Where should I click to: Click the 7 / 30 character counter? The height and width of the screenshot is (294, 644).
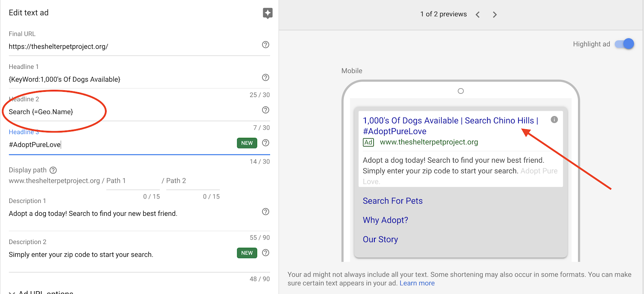pos(262,128)
